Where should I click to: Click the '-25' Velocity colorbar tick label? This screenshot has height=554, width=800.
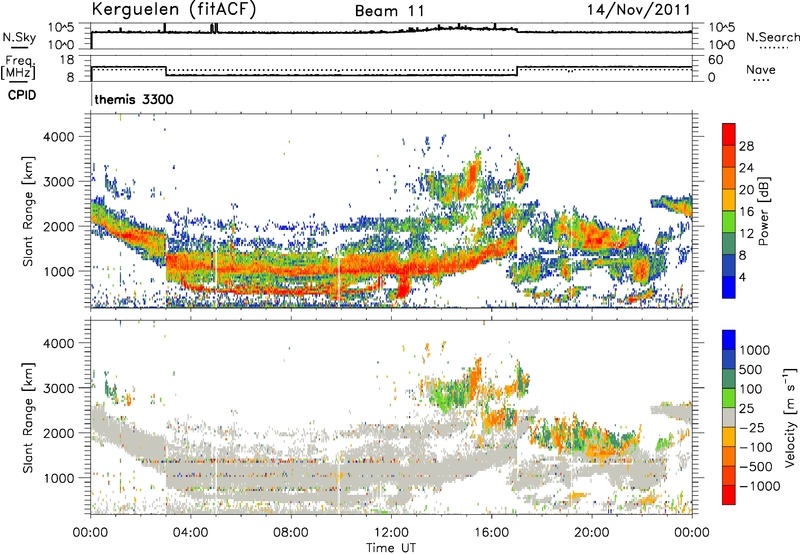point(753,427)
